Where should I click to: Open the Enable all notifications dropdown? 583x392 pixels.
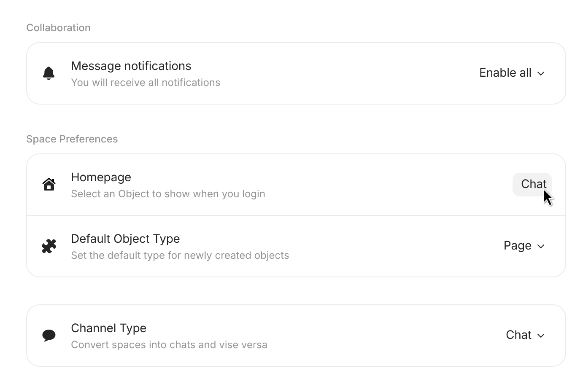tap(505, 73)
